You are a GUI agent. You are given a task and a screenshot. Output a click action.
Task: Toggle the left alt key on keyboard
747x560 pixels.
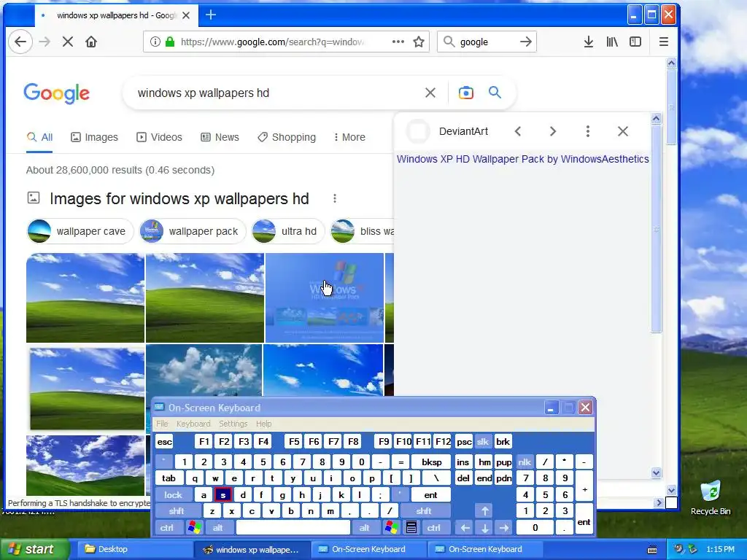point(218,528)
